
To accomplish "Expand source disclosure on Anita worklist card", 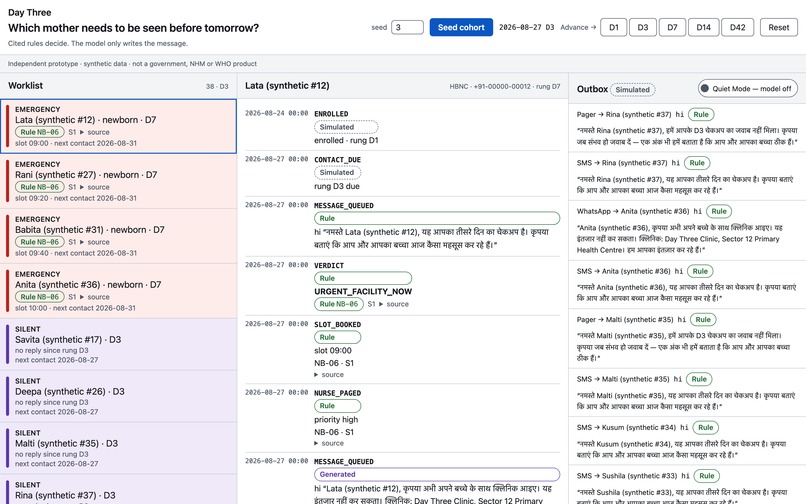I will point(94,297).
